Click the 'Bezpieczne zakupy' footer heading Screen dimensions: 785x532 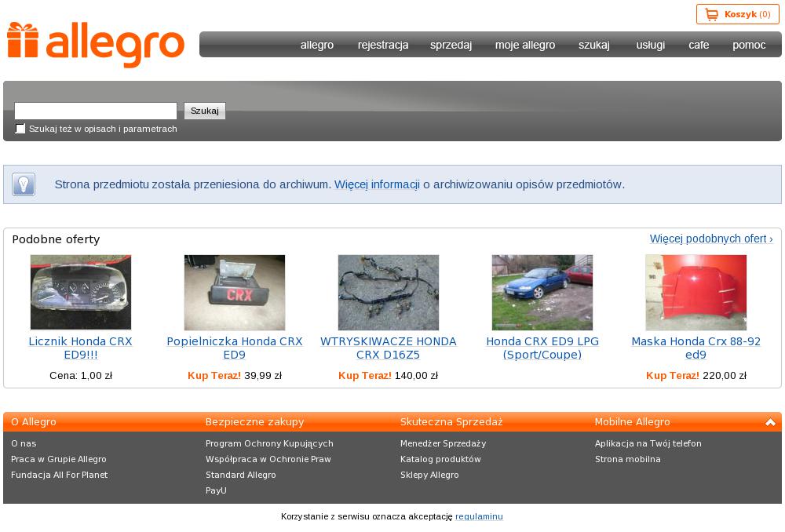[255, 422]
